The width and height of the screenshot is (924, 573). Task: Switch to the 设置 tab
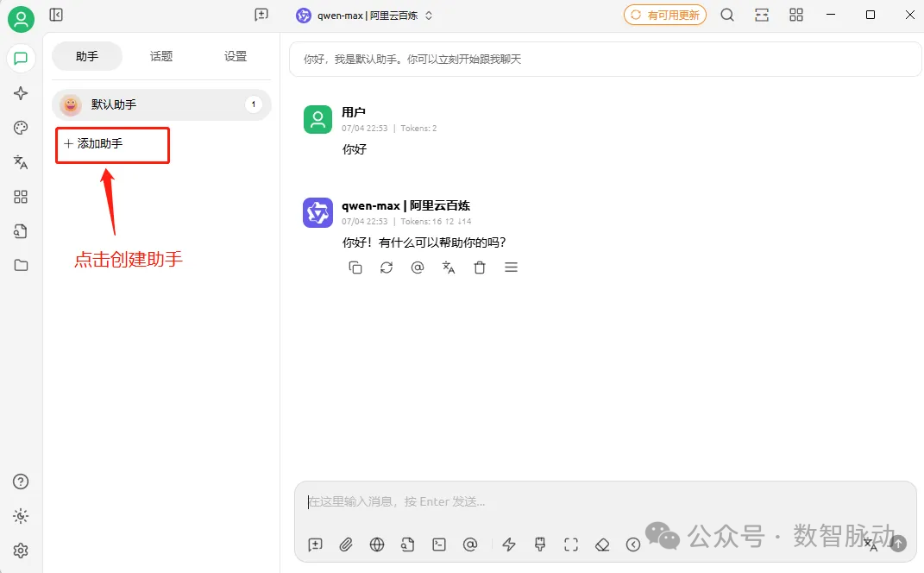[236, 57]
